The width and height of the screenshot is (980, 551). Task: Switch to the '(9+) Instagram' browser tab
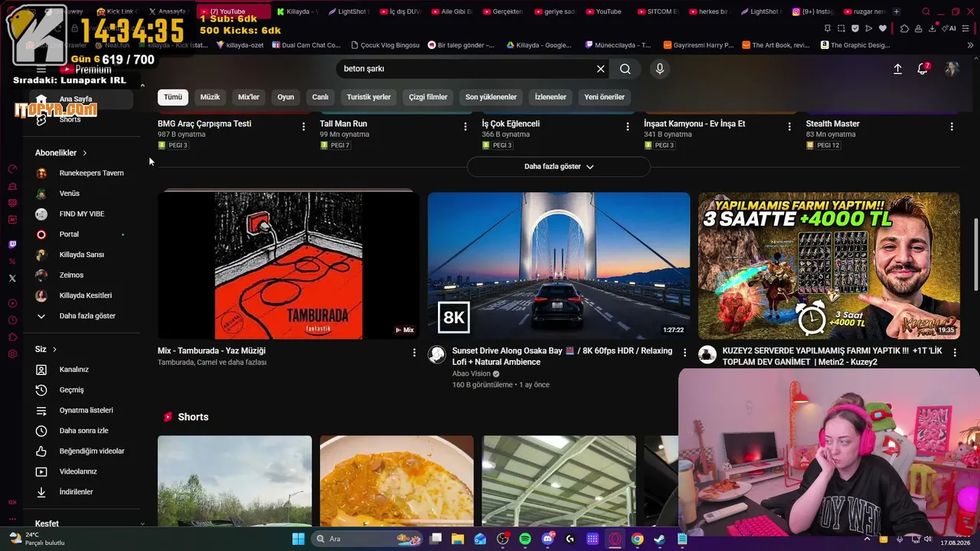tap(814, 11)
